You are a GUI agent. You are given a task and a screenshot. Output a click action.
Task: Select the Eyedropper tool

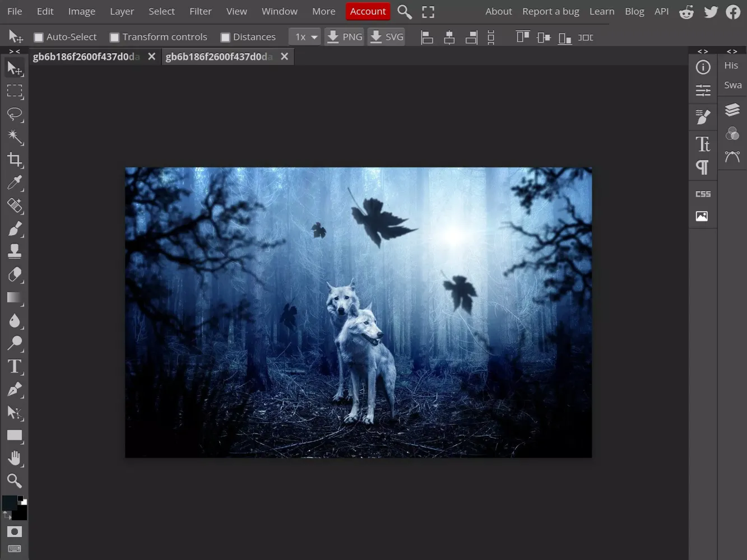pos(15,183)
